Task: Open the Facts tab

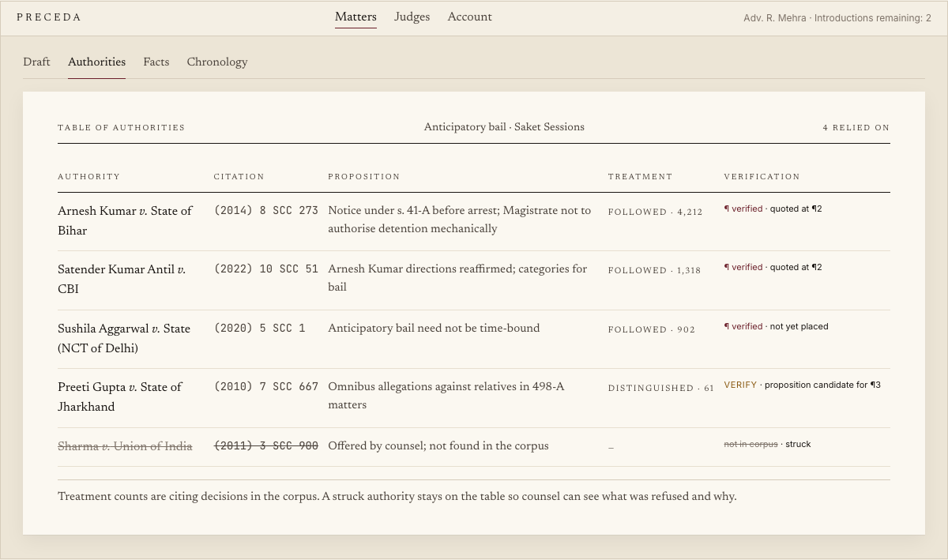Action: point(156,62)
